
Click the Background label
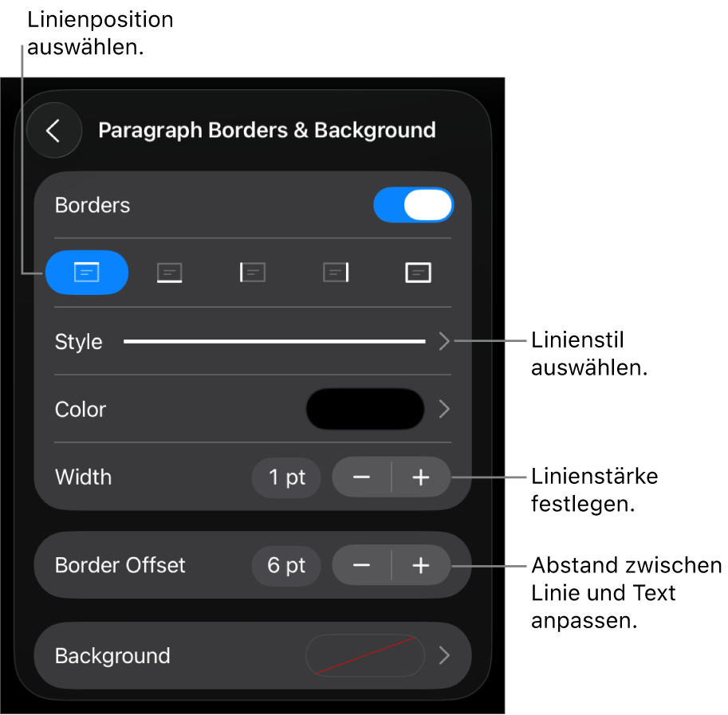[112, 657]
